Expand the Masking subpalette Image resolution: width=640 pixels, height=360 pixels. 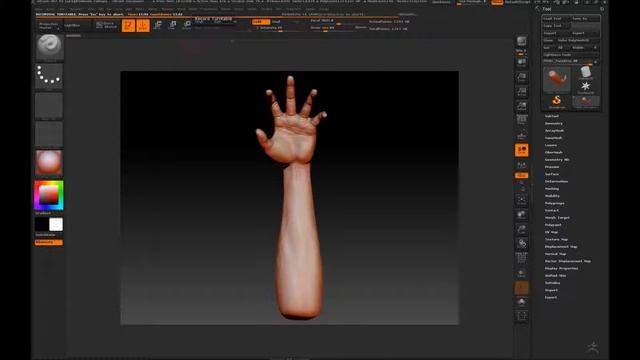click(x=552, y=189)
